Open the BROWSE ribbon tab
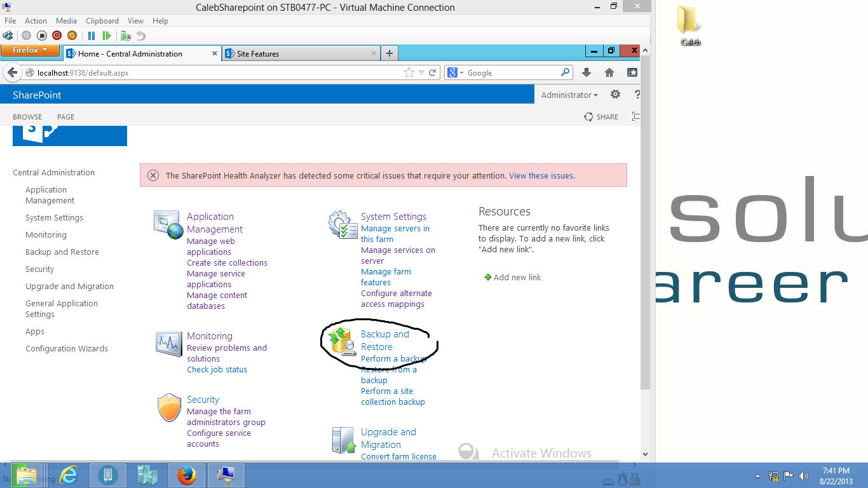 [27, 117]
